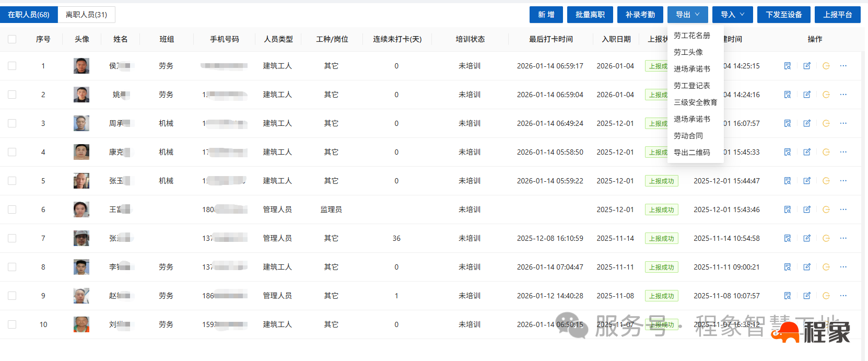Open more actions for row 3 (周)

tap(843, 123)
